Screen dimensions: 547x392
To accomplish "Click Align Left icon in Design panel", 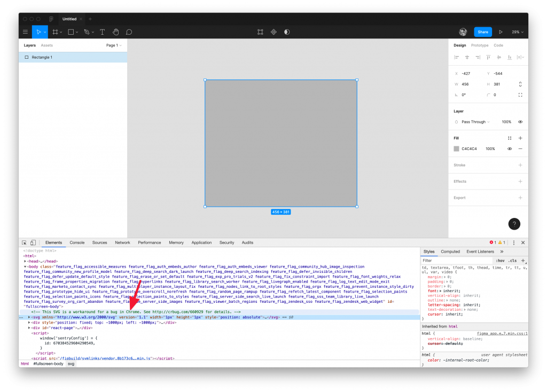I will (456, 57).
